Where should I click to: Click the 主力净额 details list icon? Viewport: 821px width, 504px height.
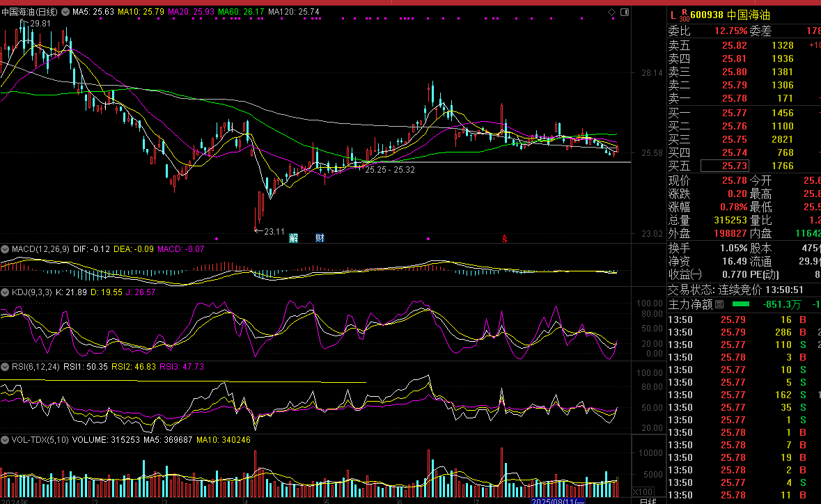[x=719, y=304]
